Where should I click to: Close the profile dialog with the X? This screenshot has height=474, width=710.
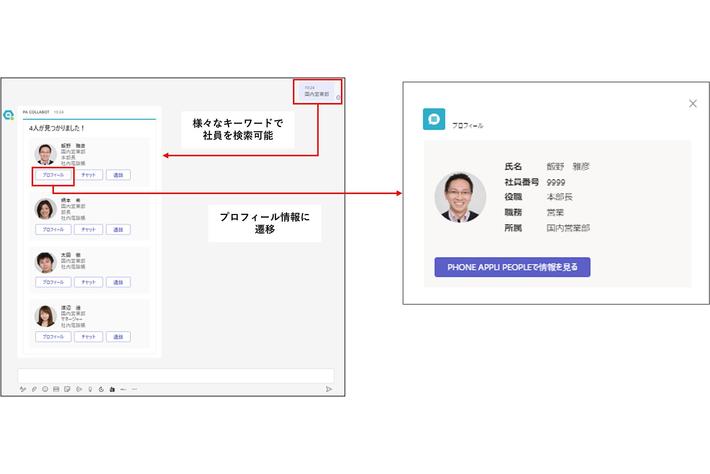693,103
